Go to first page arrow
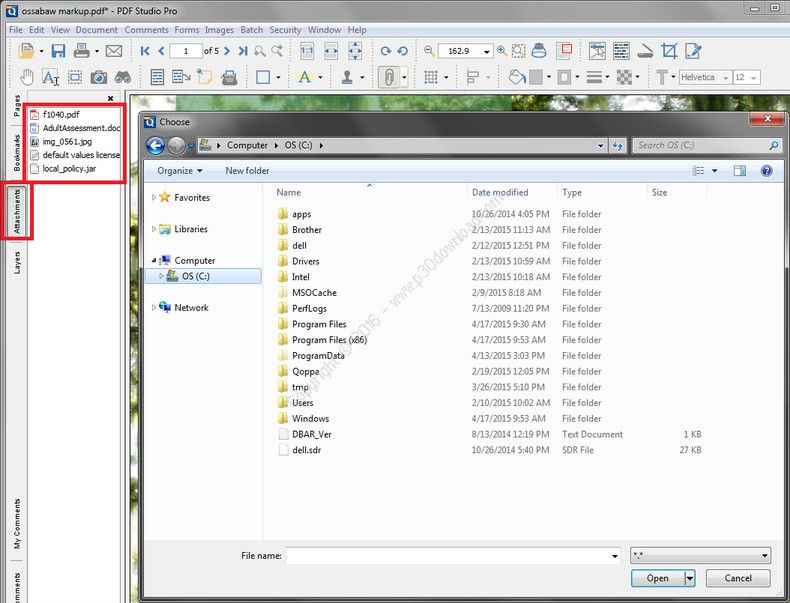The width and height of the screenshot is (790, 603). point(145,51)
